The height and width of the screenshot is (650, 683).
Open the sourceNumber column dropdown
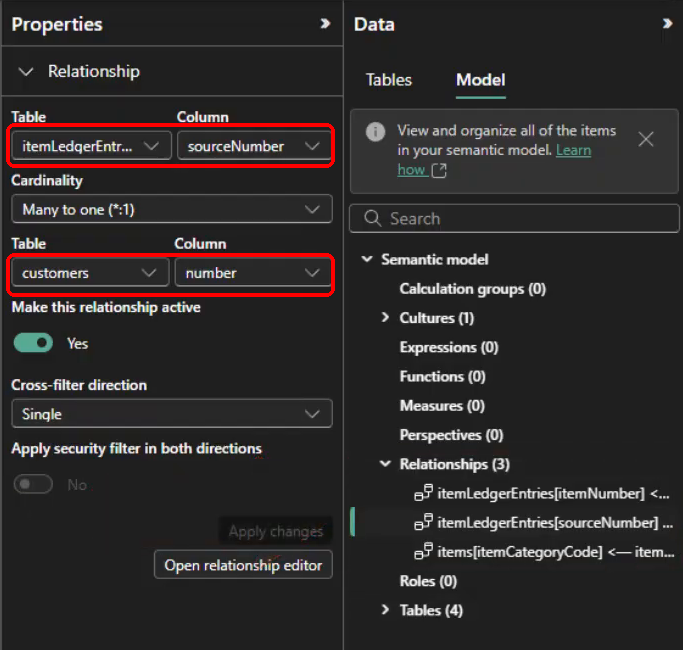tap(254, 146)
